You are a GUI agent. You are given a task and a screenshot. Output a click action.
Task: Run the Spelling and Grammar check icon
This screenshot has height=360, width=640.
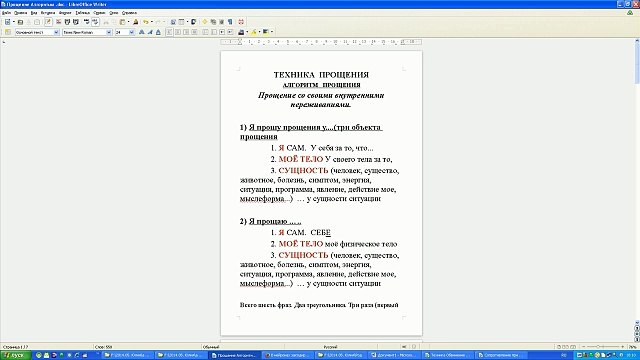[x=87, y=22]
